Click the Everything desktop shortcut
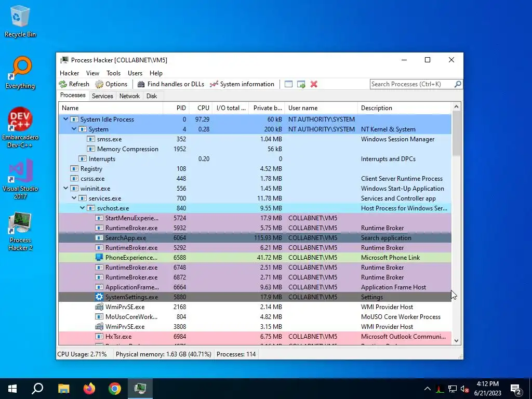This screenshot has width=532, height=399. pyautogui.click(x=20, y=73)
